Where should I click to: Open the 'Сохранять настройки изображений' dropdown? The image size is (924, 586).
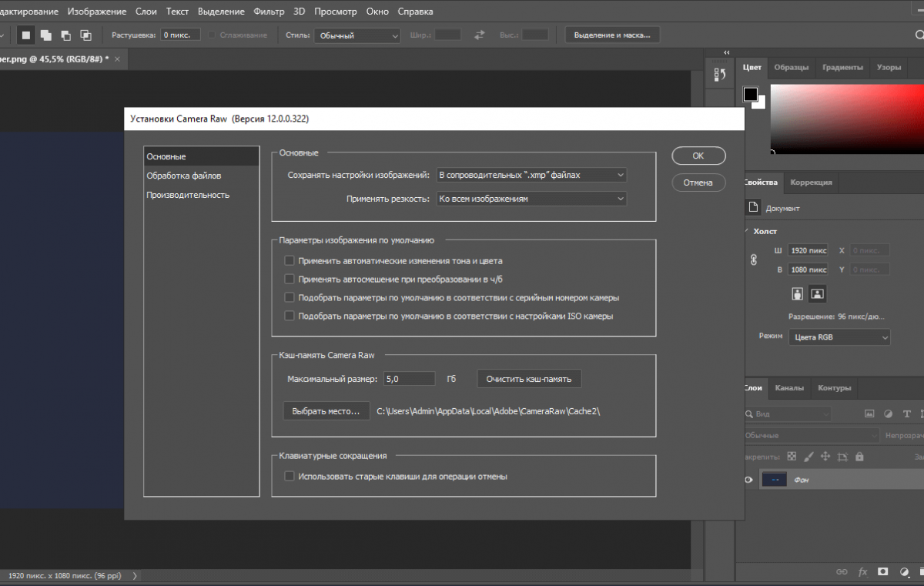click(x=531, y=175)
